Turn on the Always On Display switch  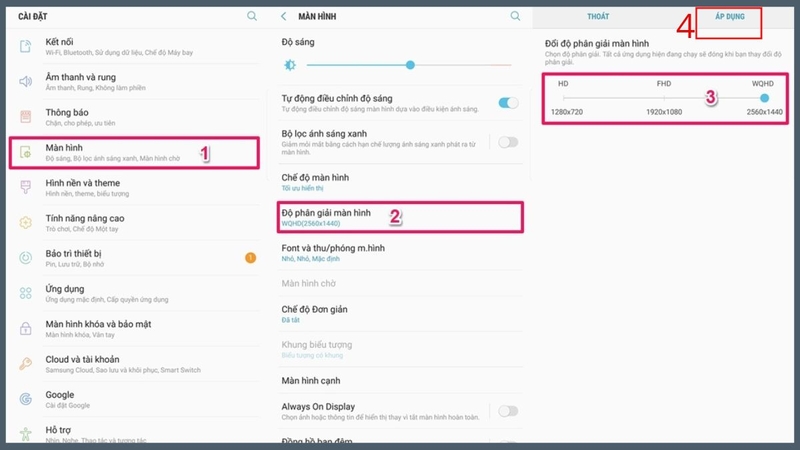click(508, 411)
